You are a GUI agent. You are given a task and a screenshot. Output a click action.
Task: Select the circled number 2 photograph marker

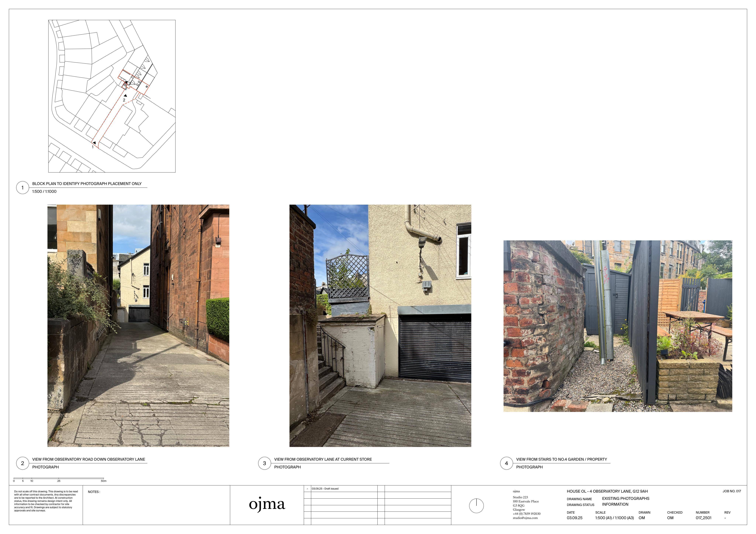pos(22,463)
